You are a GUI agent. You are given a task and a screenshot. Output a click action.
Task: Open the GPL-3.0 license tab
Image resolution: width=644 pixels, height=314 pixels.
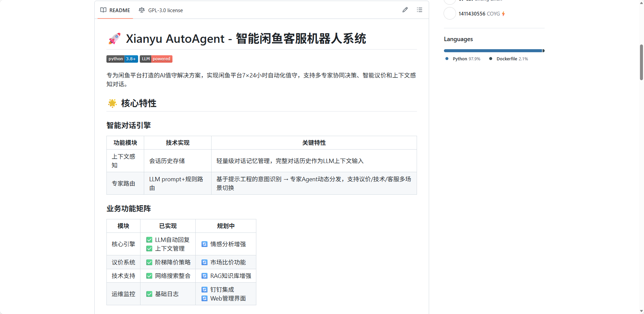point(161,10)
